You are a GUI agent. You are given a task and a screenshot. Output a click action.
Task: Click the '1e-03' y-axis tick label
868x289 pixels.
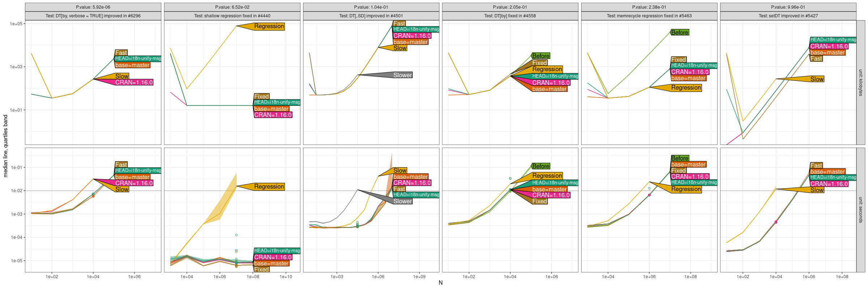(17, 214)
